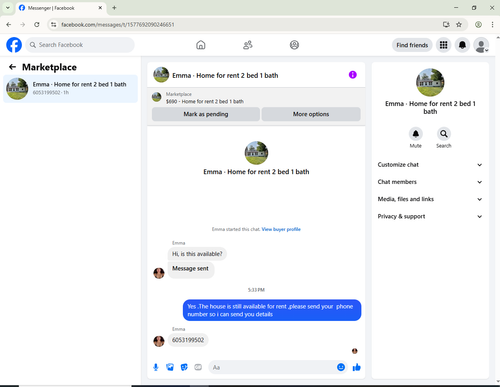Record a voice clip with microphone icon
The height and width of the screenshot is (387, 500).
point(156,367)
